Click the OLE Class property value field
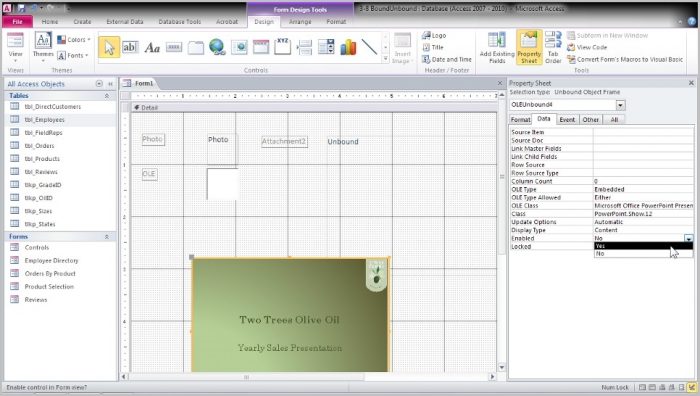This screenshot has height=396, width=700. point(643,206)
